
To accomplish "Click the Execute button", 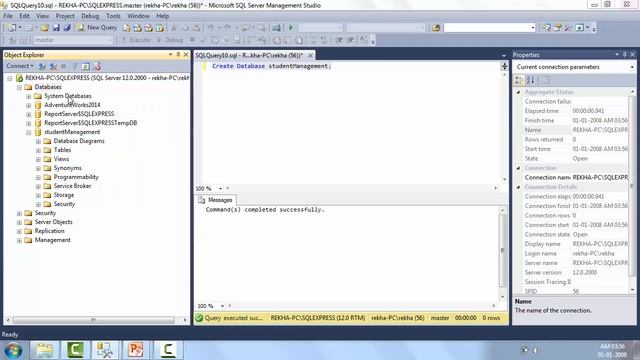I will pos(136,40).
